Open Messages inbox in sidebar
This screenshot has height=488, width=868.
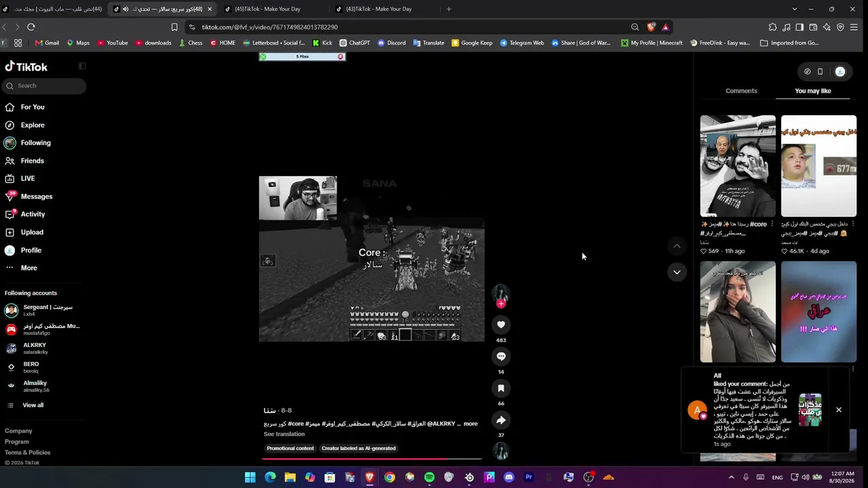pos(37,197)
